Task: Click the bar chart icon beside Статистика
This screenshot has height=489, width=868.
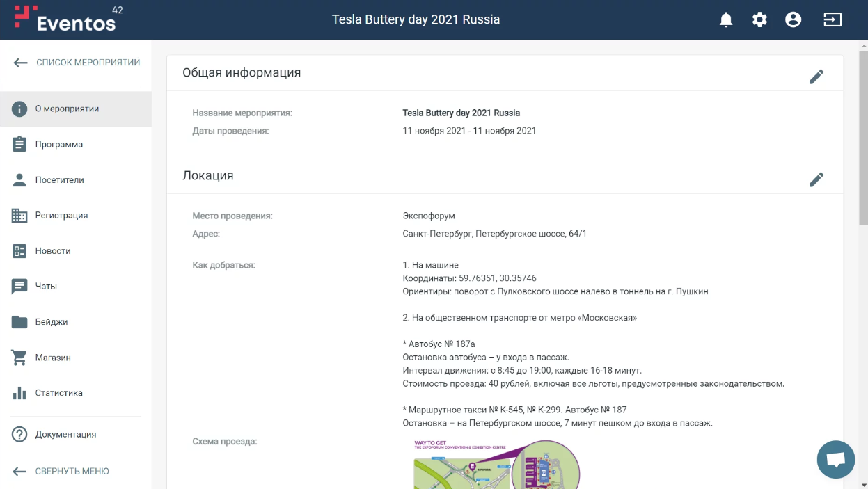Action: coord(19,393)
